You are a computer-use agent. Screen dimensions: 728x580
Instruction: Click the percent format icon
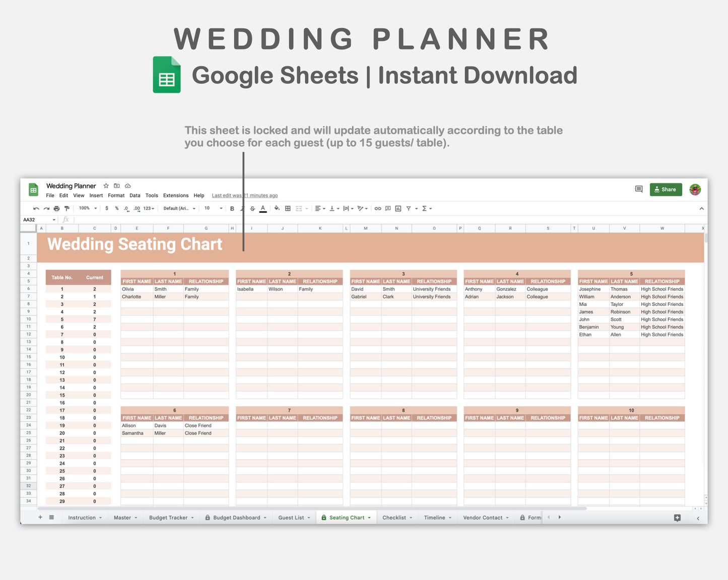pos(116,208)
